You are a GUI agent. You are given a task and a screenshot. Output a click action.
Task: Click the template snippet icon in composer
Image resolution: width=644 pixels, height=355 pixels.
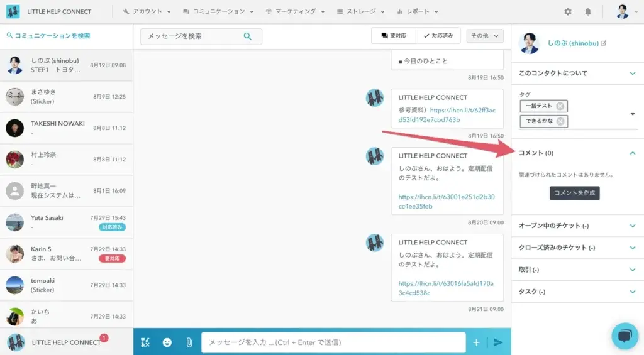pyautogui.click(x=145, y=342)
